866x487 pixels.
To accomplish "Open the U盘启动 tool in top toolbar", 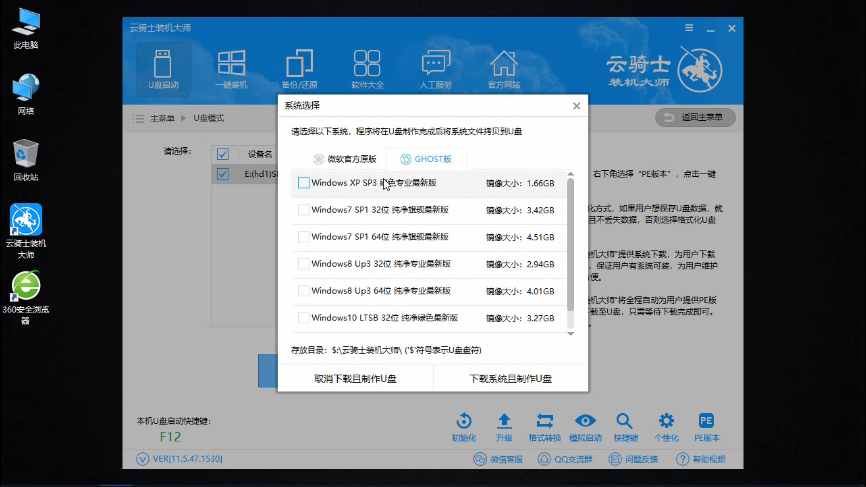I will tap(163, 70).
